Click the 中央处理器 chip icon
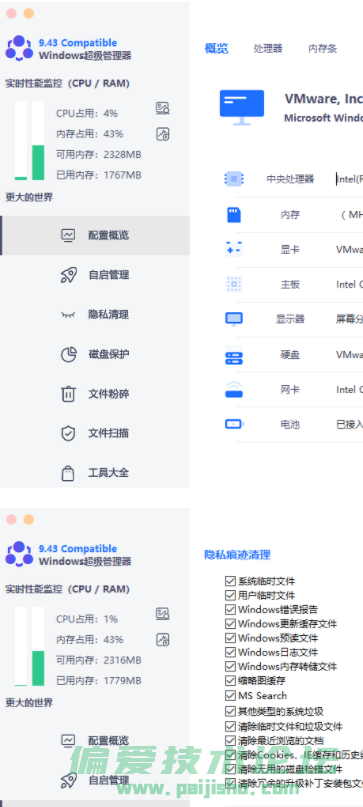Viewport: 363px width, 807px height. point(234,179)
